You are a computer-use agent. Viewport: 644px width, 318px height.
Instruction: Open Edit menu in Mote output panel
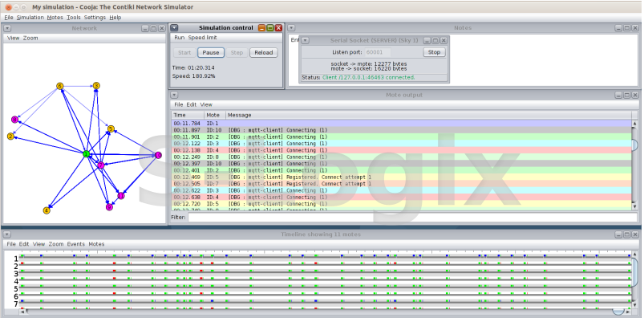tap(192, 104)
